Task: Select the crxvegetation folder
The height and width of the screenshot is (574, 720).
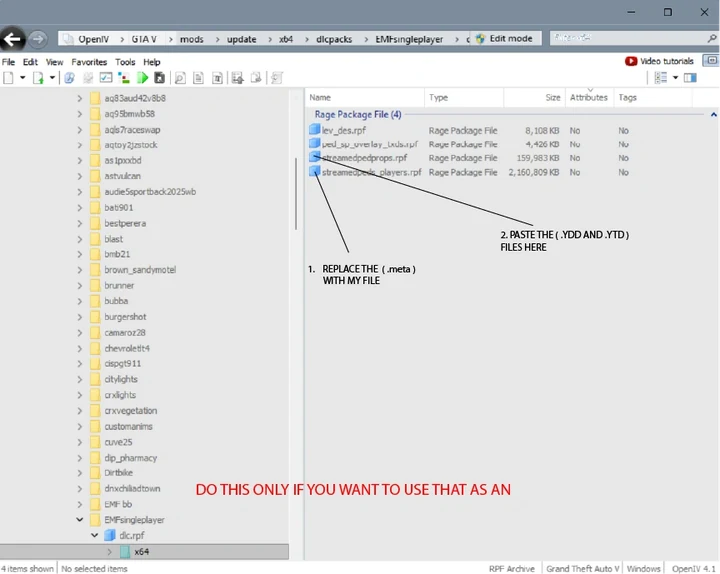Action: (x=130, y=411)
